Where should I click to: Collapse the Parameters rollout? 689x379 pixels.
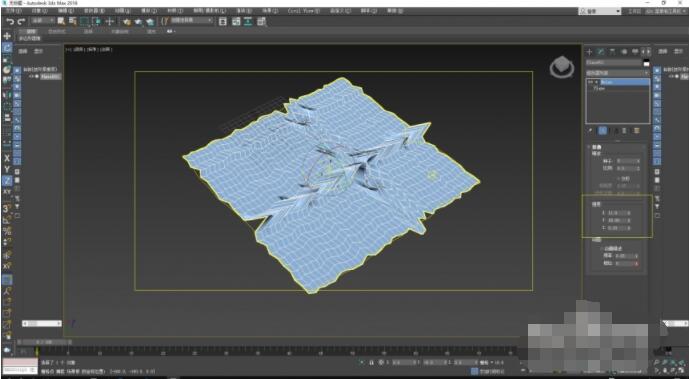click(x=596, y=147)
